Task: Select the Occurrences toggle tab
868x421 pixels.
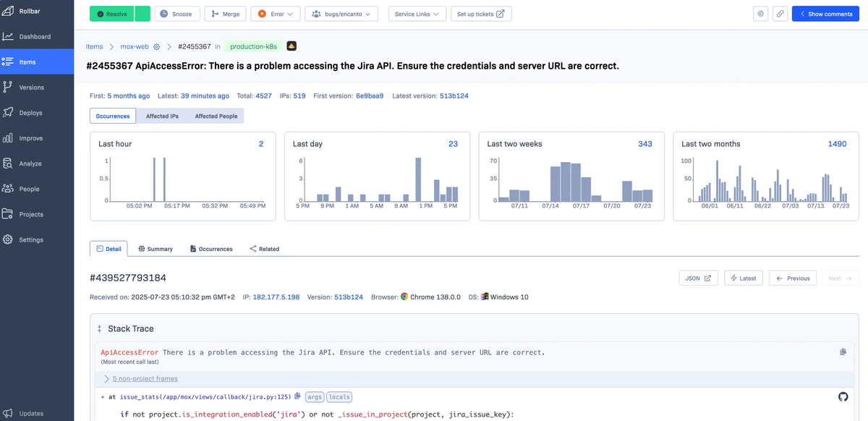Action: tap(114, 116)
